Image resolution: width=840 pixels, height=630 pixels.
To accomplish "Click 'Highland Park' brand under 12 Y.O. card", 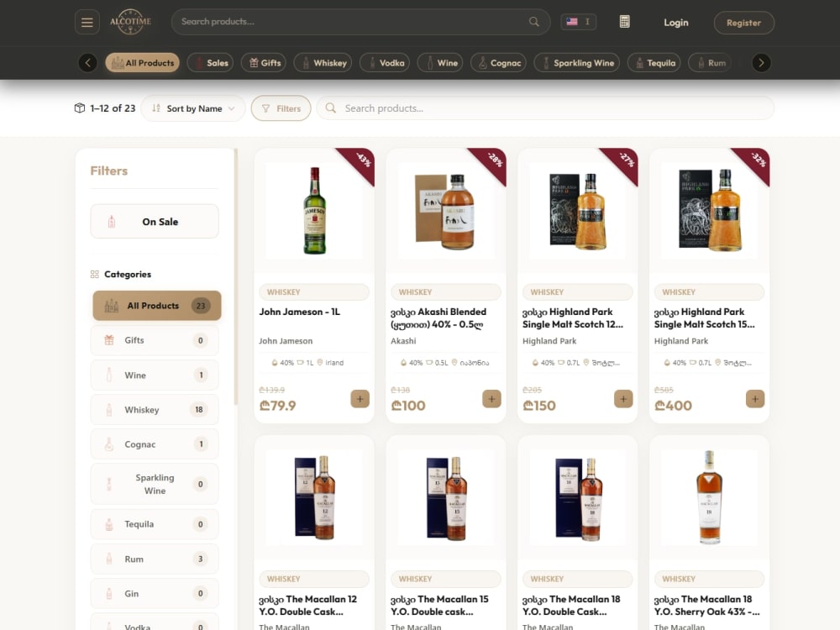I will pyautogui.click(x=549, y=341).
